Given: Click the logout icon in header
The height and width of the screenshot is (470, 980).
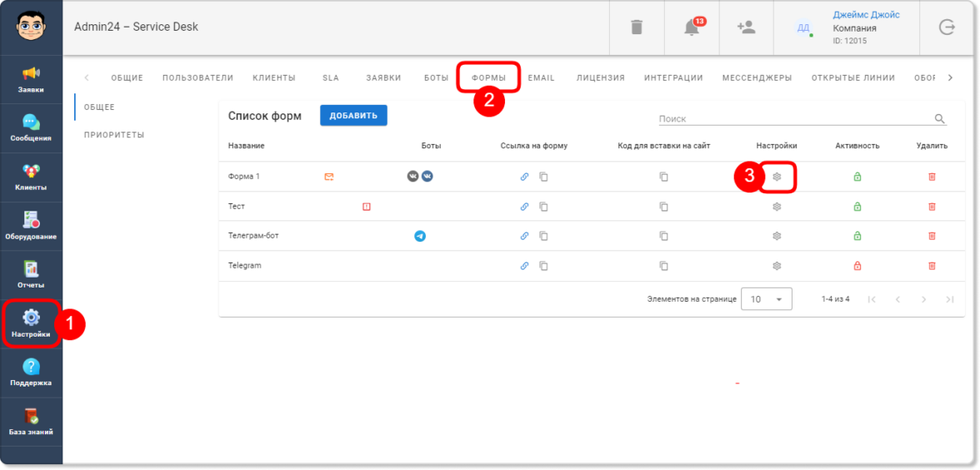Looking at the screenshot, I should click(947, 27).
